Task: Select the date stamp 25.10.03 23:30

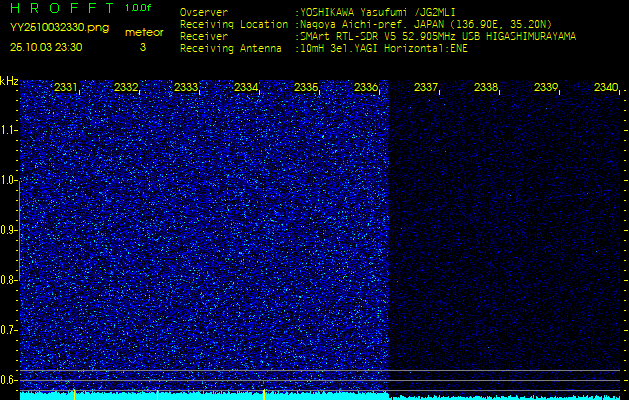Action: [x=46, y=47]
